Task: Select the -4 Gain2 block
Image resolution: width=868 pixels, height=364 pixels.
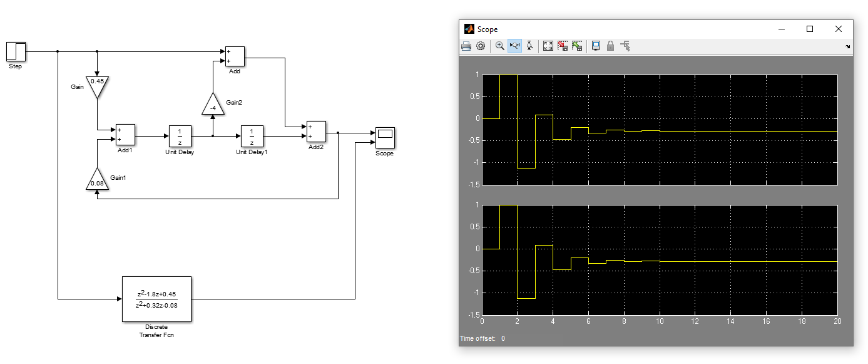Action: [x=213, y=105]
